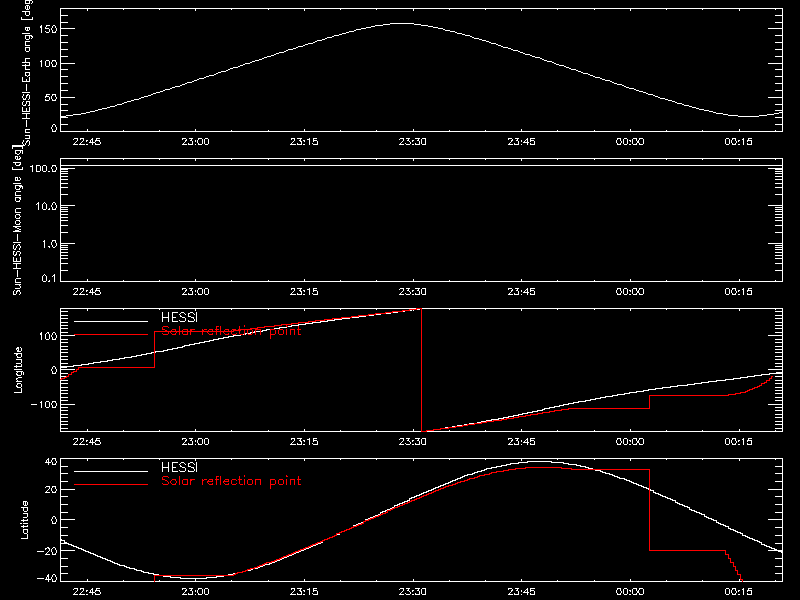Select Solar reflection point legend in Longitude plot
This screenshot has width=800, height=600.
(231, 331)
